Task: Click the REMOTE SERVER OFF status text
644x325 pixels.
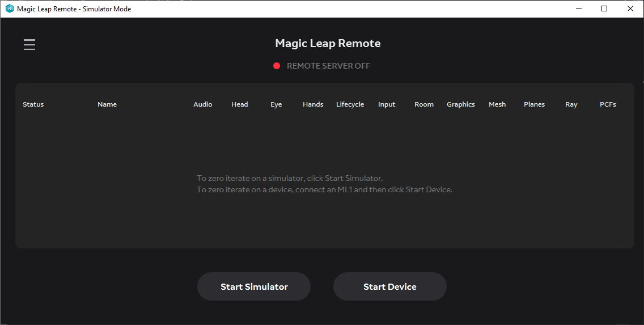Action: 328,66
